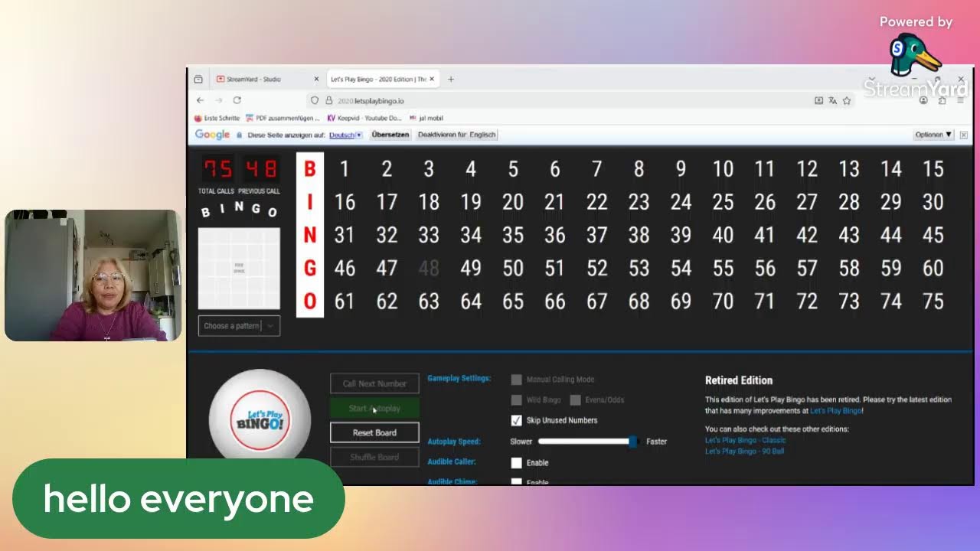The image size is (980, 551).
Task: Click the Call Next Number button
Action: (x=374, y=383)
